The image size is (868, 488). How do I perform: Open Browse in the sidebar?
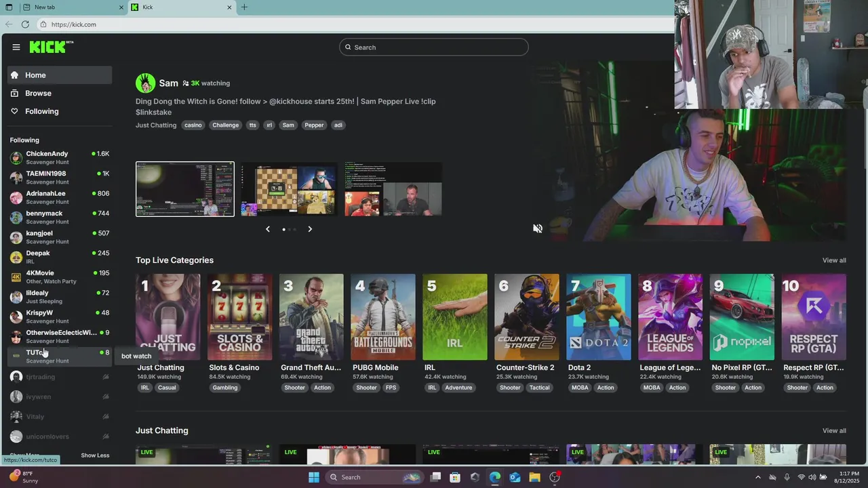pos(60,94)
